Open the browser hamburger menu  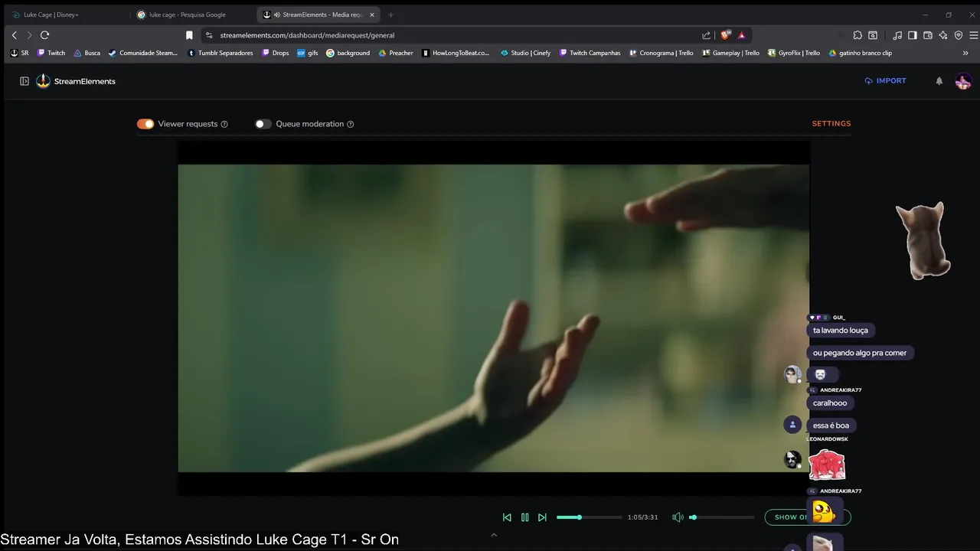973,35
